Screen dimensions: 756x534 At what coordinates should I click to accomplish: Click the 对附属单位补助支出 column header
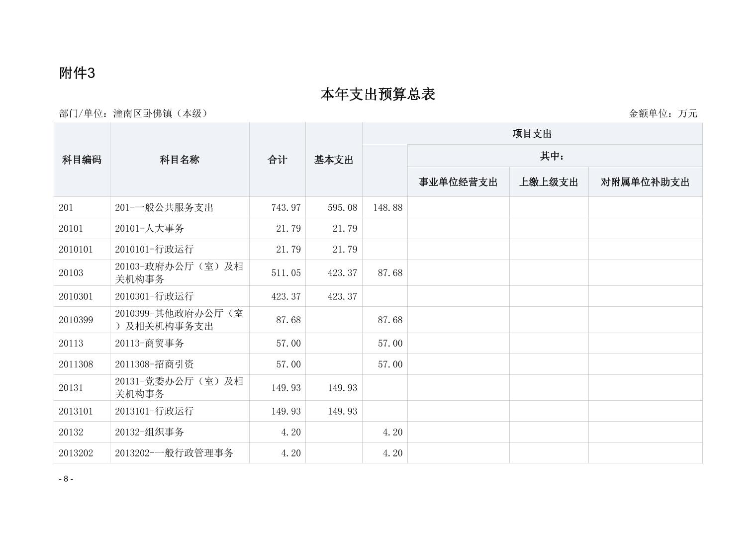[646, 182]
